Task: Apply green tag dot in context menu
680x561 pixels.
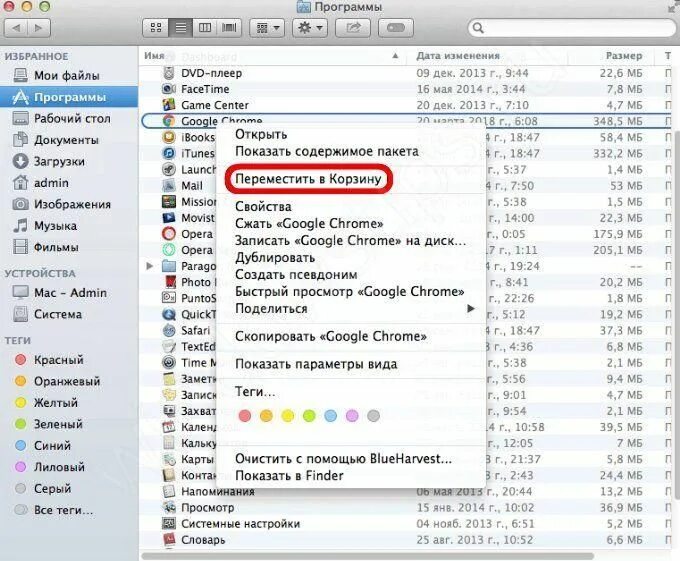Action: (309, 416)
